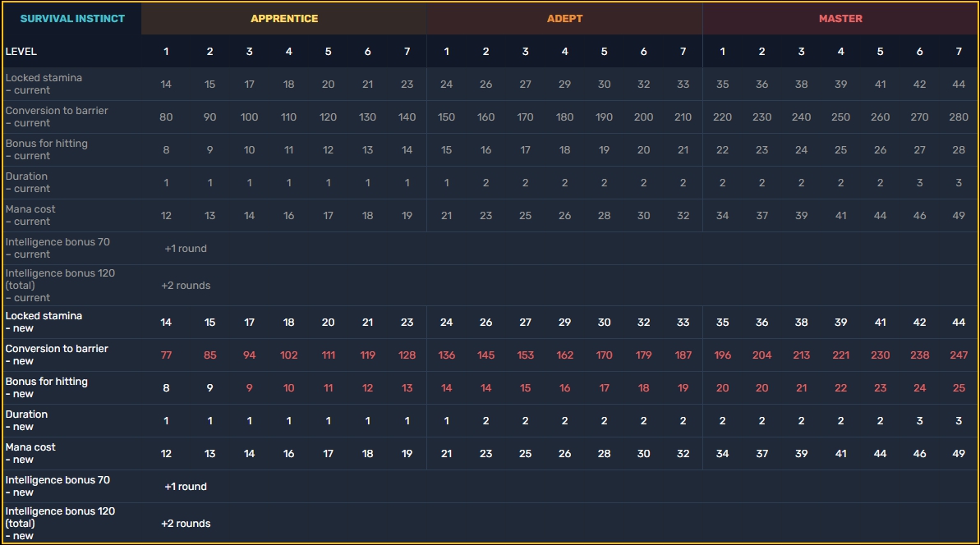Click '+2 rounds' in current Intelligence 120 row

tap(186, 286)
